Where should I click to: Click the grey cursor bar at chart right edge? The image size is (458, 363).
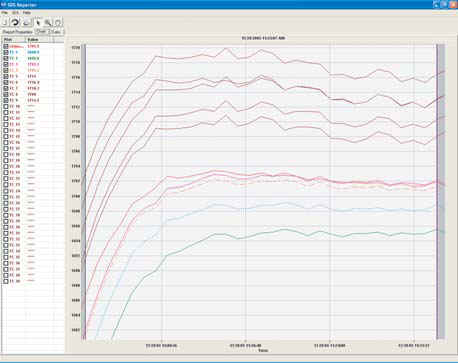tap(441, 192)
